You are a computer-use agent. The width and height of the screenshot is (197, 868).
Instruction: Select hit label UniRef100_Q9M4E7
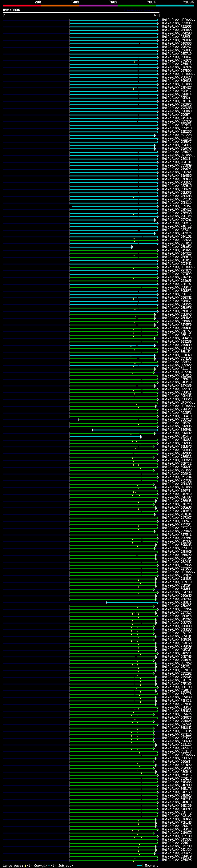(x=177, y=88)
